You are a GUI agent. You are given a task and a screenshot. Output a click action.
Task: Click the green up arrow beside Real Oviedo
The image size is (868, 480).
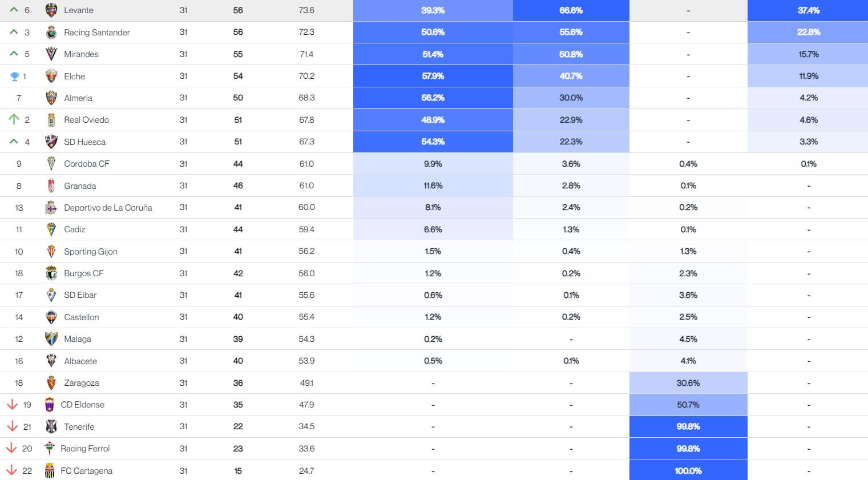point(14,119)
